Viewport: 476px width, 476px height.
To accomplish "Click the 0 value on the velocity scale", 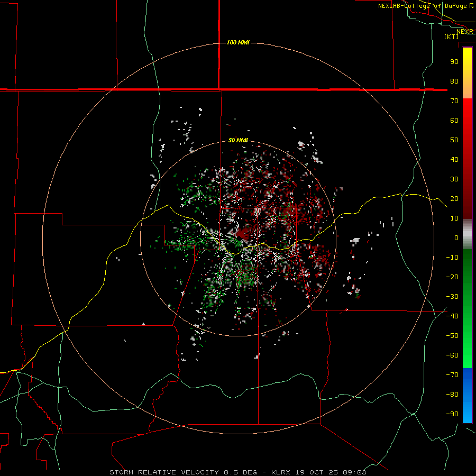I will 456,237.
